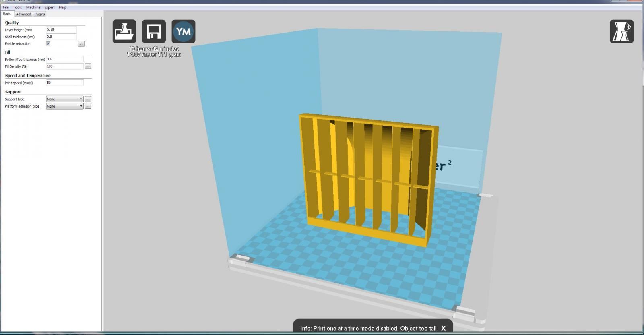Click the 'Info: Print one at a time' message

pos(369,328)
